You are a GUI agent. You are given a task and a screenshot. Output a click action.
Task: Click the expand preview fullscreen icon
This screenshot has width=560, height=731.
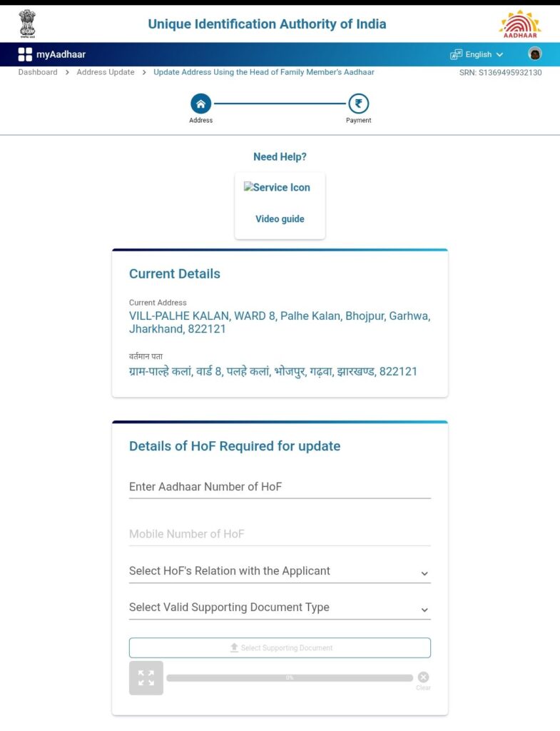pyautogui.click(x=146, y=677)
